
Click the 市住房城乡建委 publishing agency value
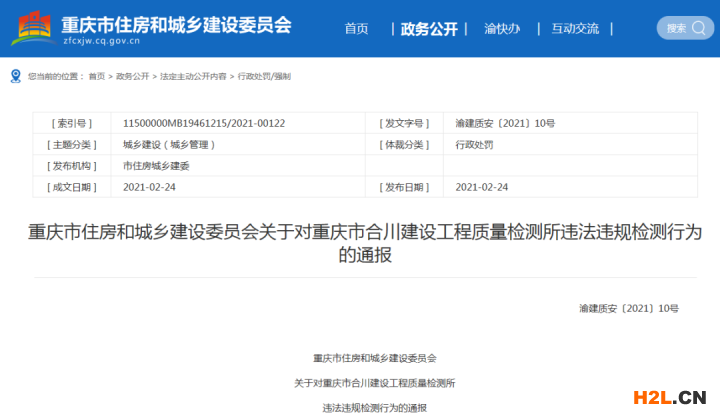pos(155,165)
